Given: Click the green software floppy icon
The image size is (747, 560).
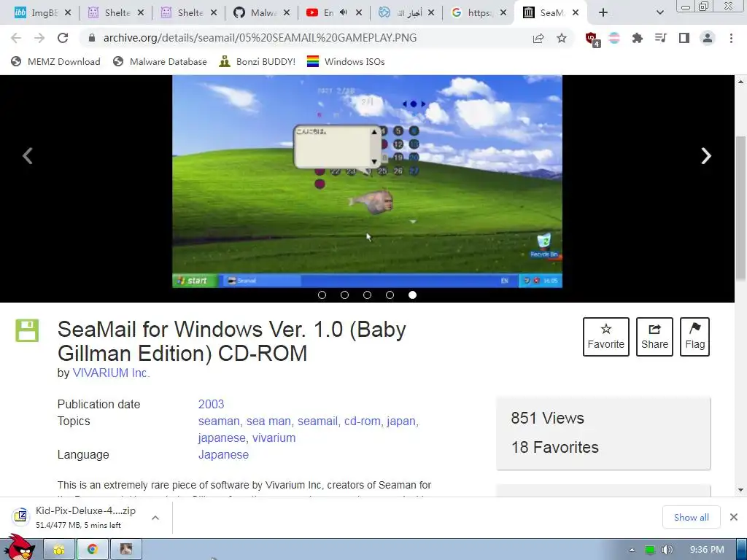Looking at the screenshot, I should click(x=27, y=330).
